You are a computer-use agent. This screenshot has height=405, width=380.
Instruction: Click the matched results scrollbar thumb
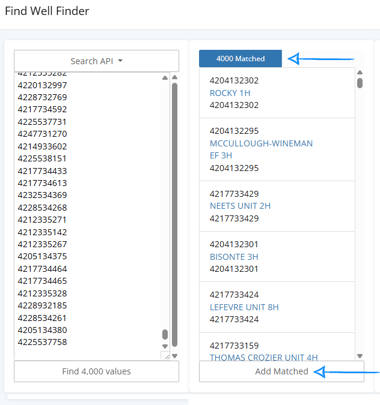[x=360, y=83]
